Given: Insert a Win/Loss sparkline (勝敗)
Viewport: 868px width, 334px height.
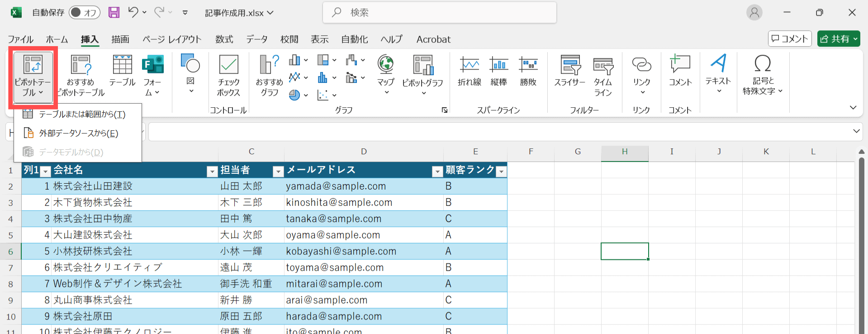Looking at the screenshot, I should point(528,71).
